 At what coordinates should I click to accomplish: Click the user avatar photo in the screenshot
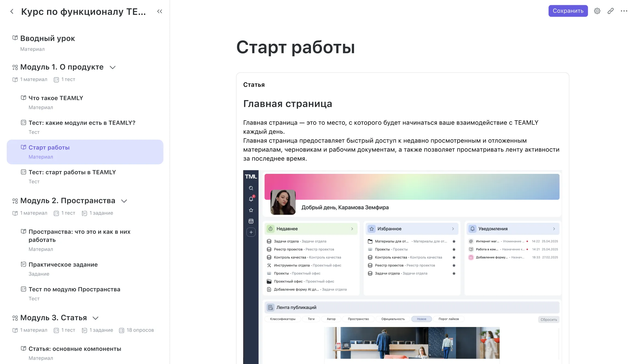pos(283,202)
